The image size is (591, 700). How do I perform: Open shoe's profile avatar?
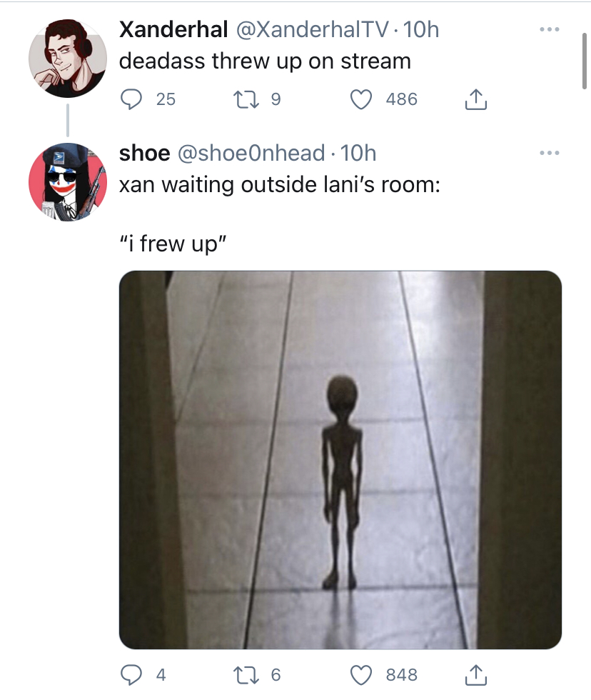tap(68, 182)
